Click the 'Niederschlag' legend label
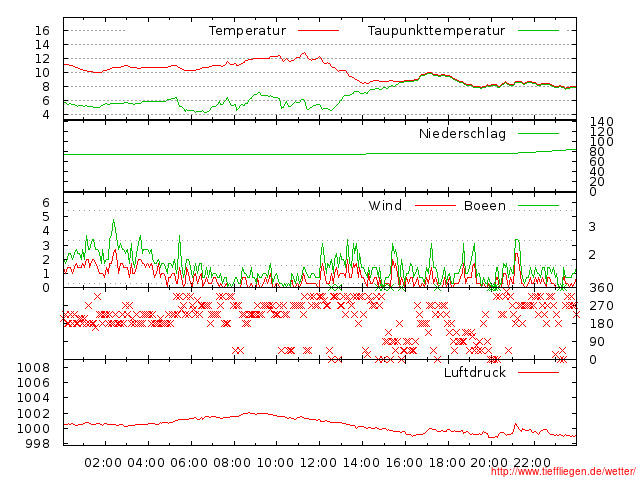The width and height of the screenshot is (640, 480). coord(462,134)
